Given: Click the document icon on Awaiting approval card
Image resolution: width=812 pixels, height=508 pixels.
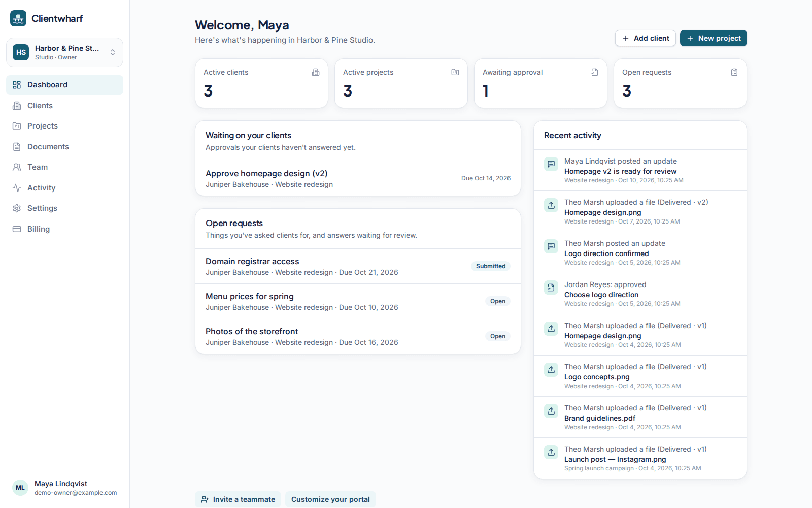Looking at the screenshot, I should [x=595, y=72].
